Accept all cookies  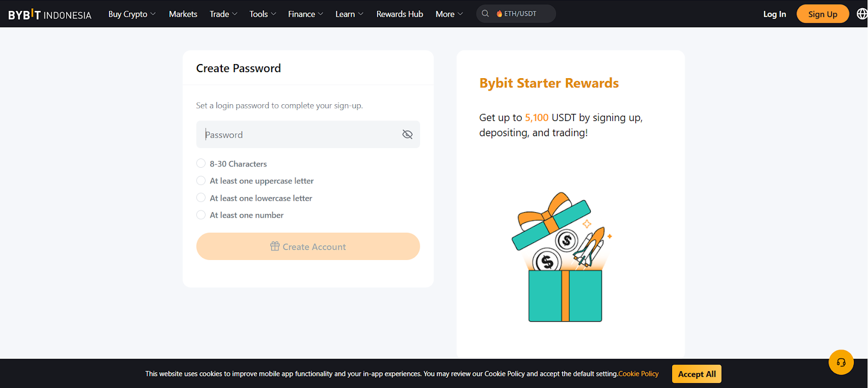click(697, 374)
